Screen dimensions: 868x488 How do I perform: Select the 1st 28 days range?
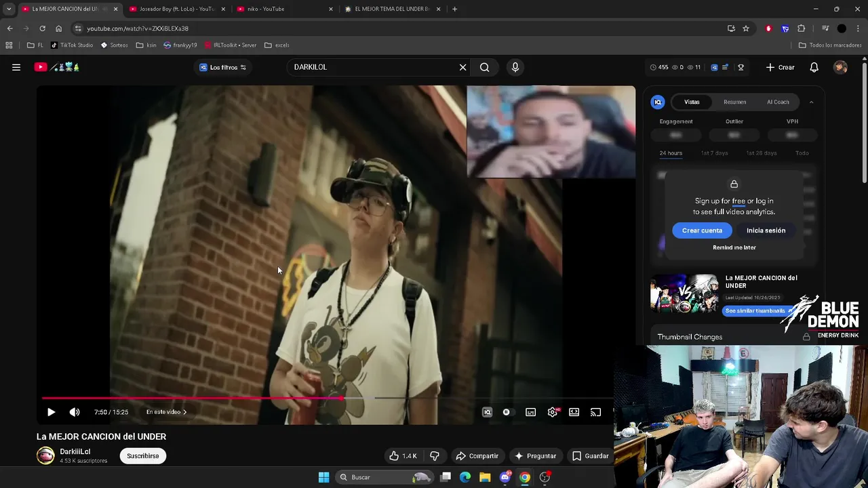click(762, 153)
